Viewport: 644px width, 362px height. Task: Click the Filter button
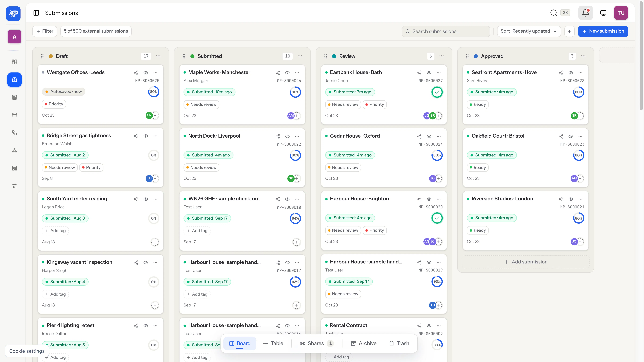(x=45, y=31)
